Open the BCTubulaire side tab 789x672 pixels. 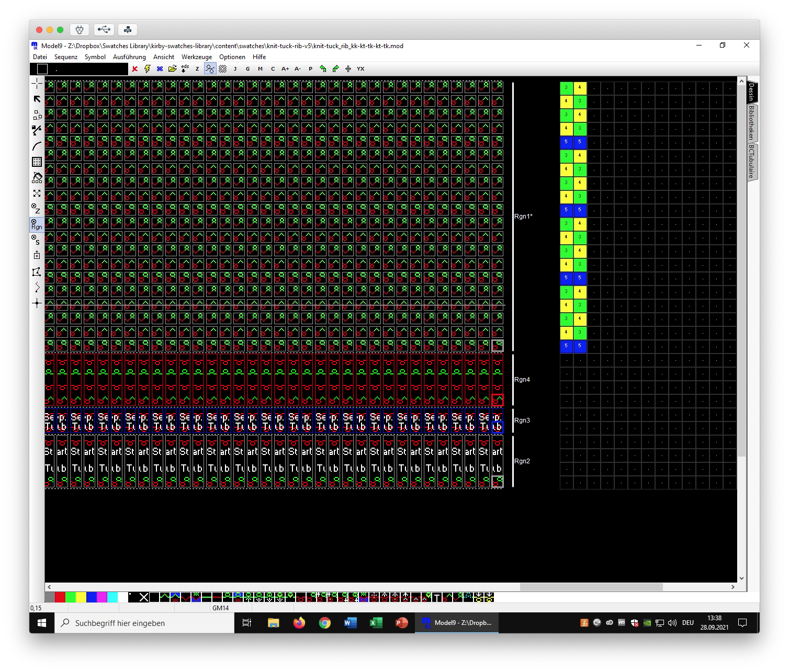(x=751, y=162)
